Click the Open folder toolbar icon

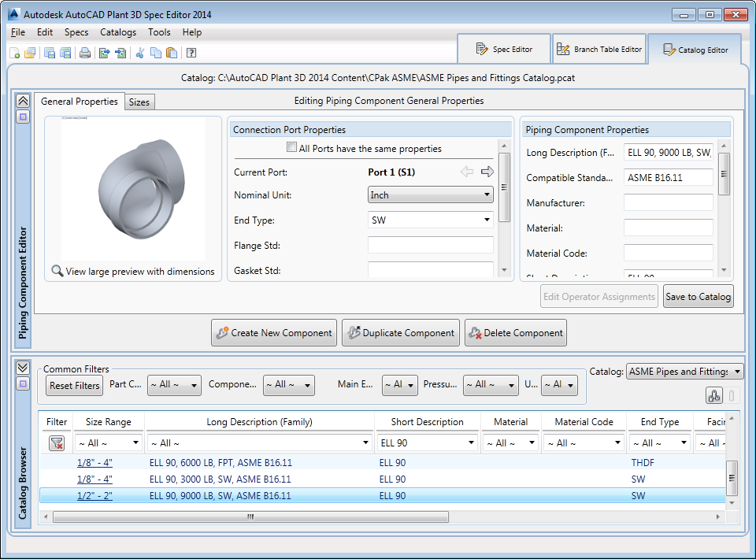tap(30, 53)
